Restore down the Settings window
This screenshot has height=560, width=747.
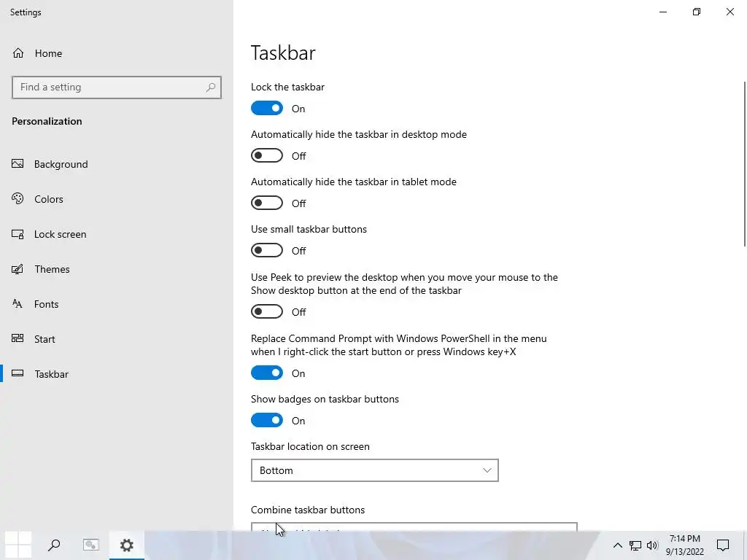tap(697, 12)
